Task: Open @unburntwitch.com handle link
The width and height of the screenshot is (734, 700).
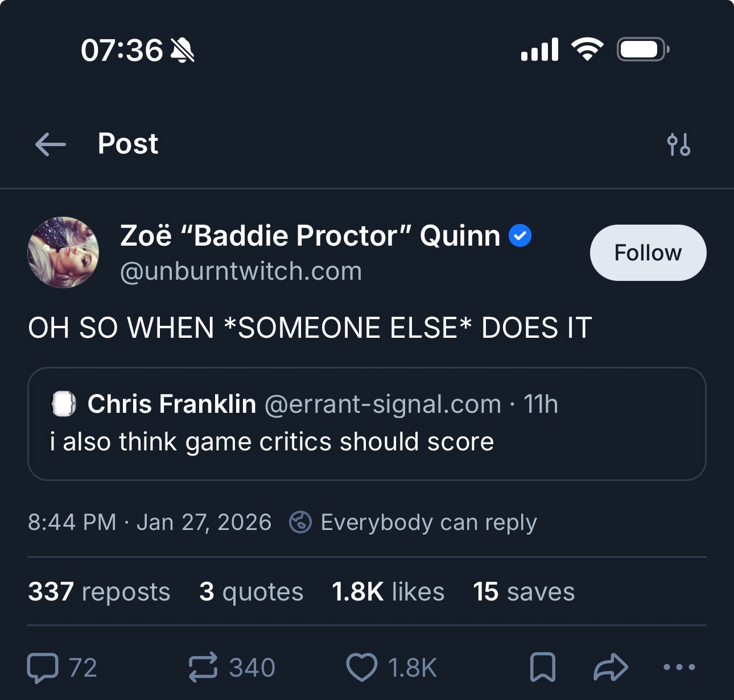Action: (241, 271)
